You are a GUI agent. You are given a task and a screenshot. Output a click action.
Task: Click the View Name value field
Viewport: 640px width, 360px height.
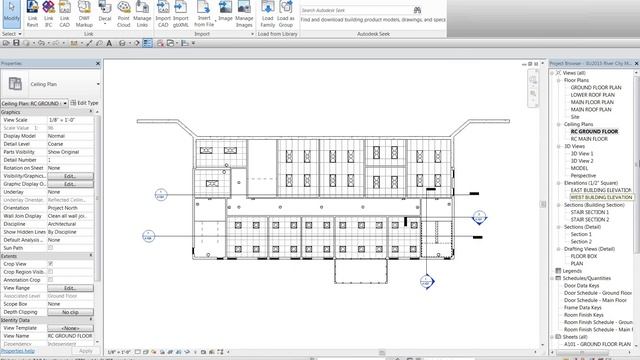pyautogui.click(x=70, y=336)
